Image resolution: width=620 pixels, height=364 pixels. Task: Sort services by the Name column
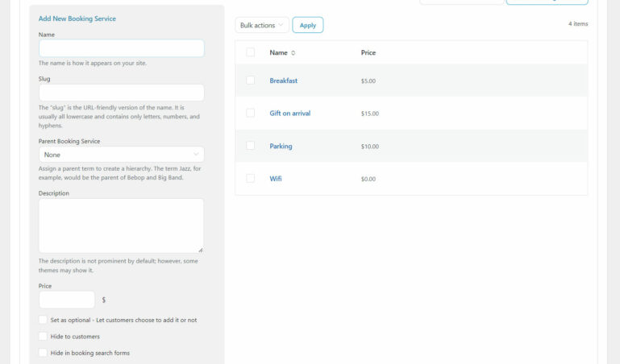(x=282, y=52)
